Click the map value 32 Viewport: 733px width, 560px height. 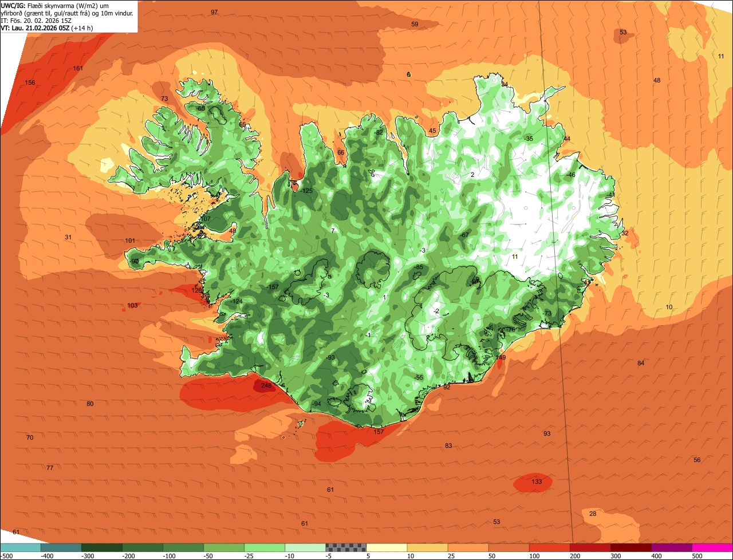pyautogui.click(x=625, y=233)
